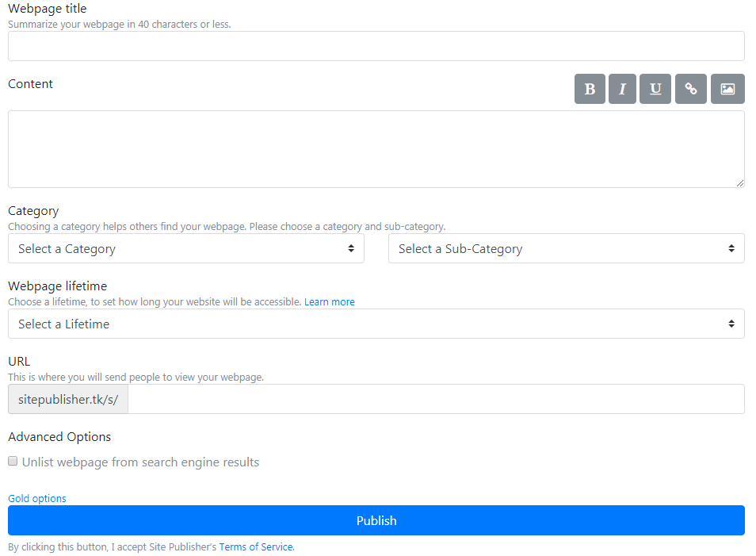This screenshot has height=556, width=756.
Task: Expand the Select a Lifetime dropdown
Action: tap(376, 324)
